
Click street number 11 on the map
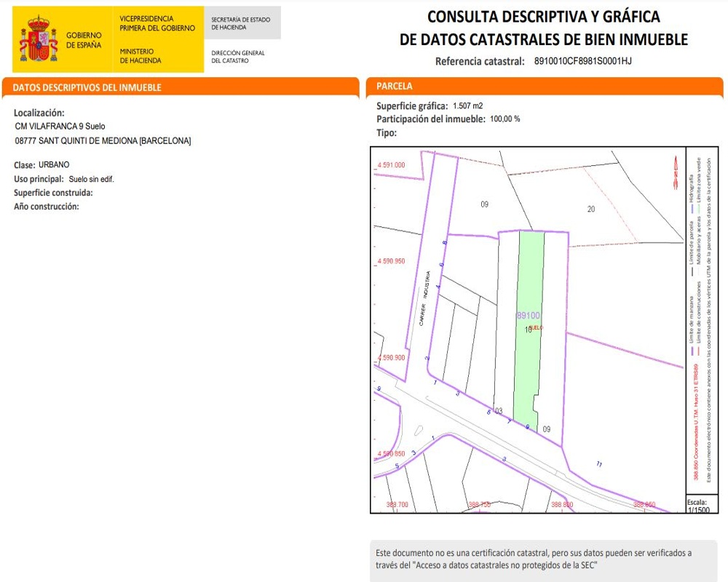tap(598, 464)
